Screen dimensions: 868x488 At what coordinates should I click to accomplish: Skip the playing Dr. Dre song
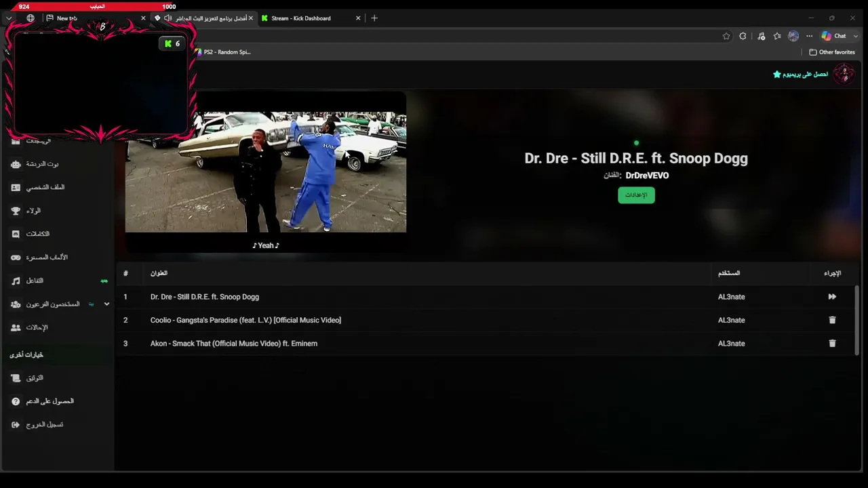tap(832, 297)
